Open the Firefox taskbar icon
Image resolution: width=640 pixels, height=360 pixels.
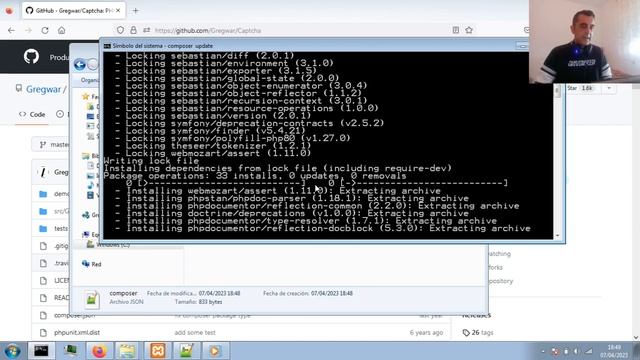[x=99, y=351]
